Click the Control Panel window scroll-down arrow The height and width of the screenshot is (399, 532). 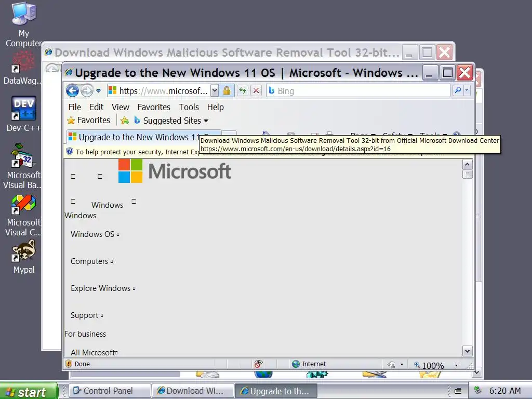coord(477,372)
